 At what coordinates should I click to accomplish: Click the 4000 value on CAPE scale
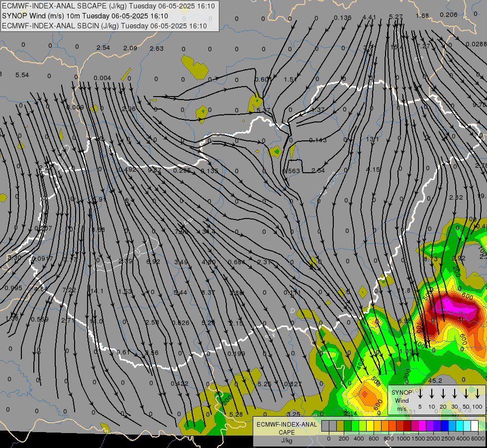463,439
